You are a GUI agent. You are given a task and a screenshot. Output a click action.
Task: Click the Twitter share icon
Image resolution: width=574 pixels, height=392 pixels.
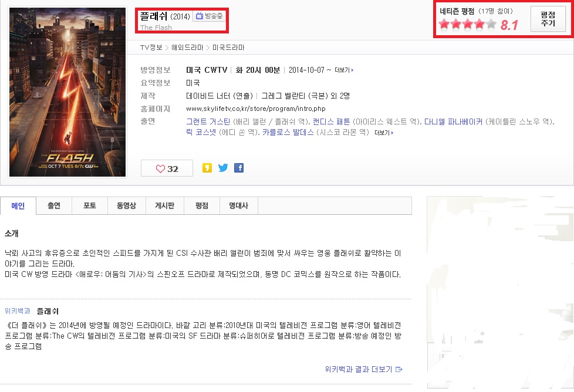click(223, 168)
